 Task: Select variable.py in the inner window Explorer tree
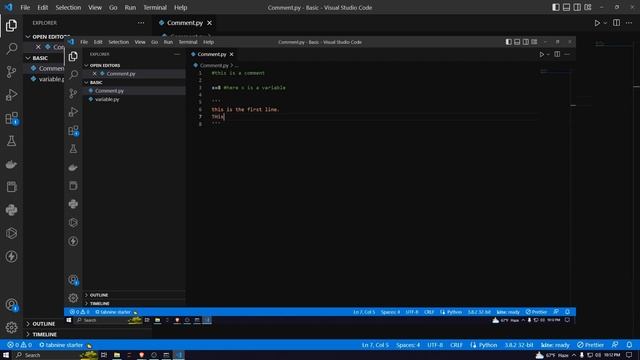107,99
